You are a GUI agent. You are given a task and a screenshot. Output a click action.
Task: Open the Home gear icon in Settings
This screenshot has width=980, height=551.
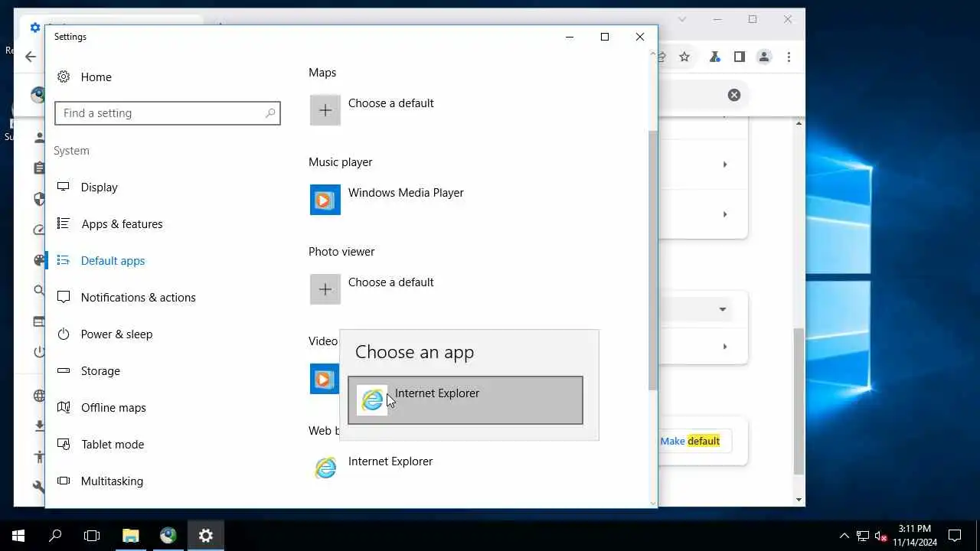pyautogui.click(x=64, y=77)
